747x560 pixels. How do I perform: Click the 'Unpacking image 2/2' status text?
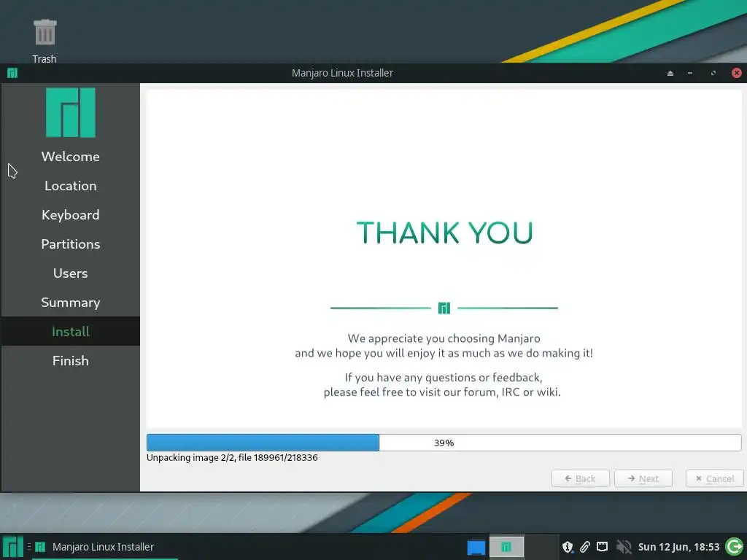(x=232, y=458)
